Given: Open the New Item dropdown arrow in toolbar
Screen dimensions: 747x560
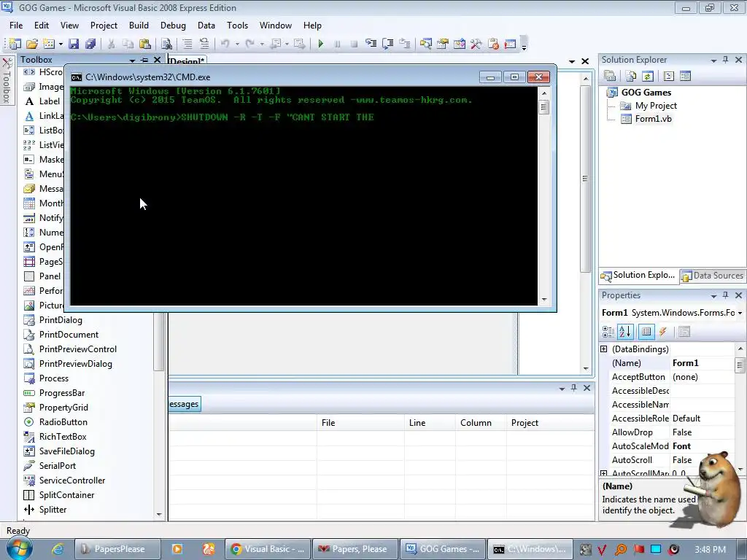Looking at the screenshot, I should 61,44.
